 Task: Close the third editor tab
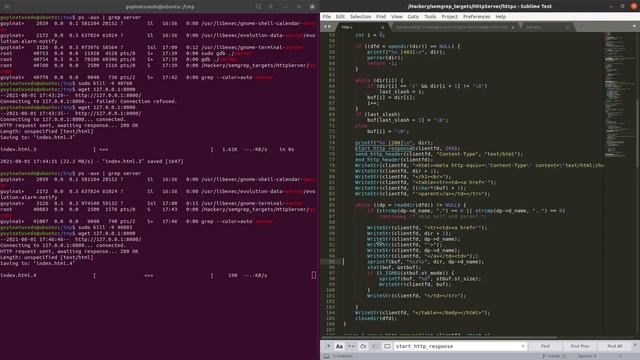click(567, 27)
